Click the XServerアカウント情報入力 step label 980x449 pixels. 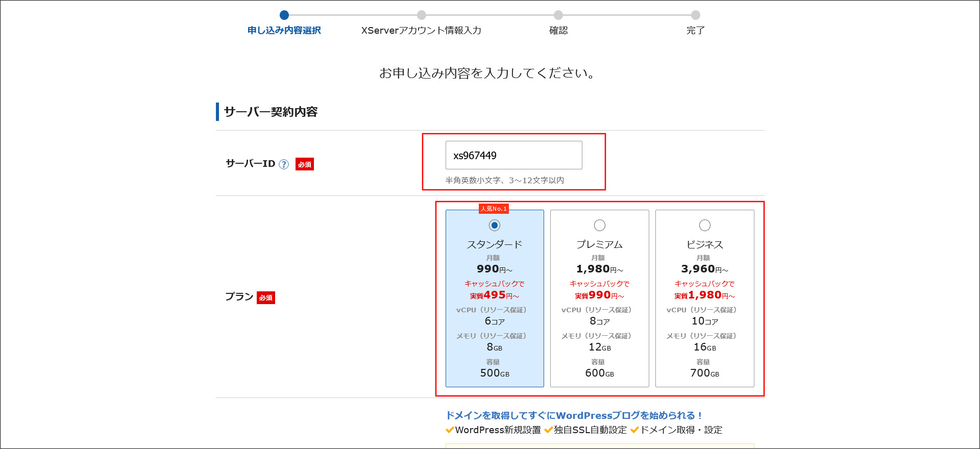pos(421,31)
